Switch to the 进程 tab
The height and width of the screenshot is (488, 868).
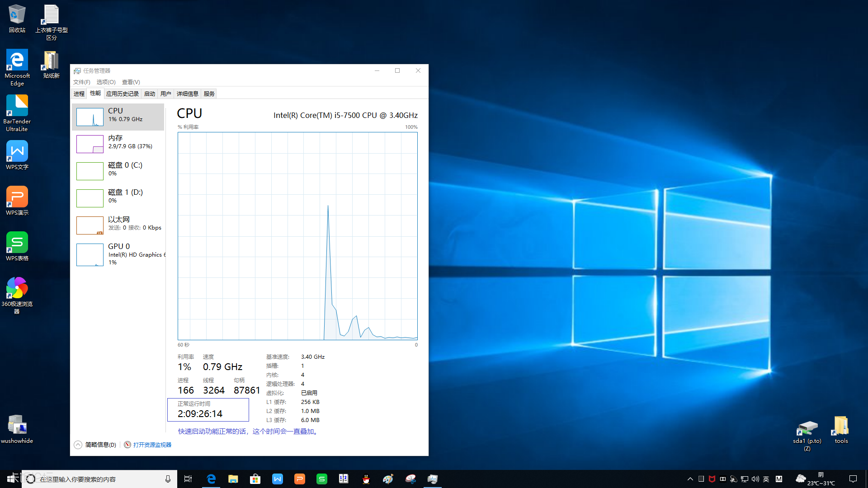coord(79,94)
